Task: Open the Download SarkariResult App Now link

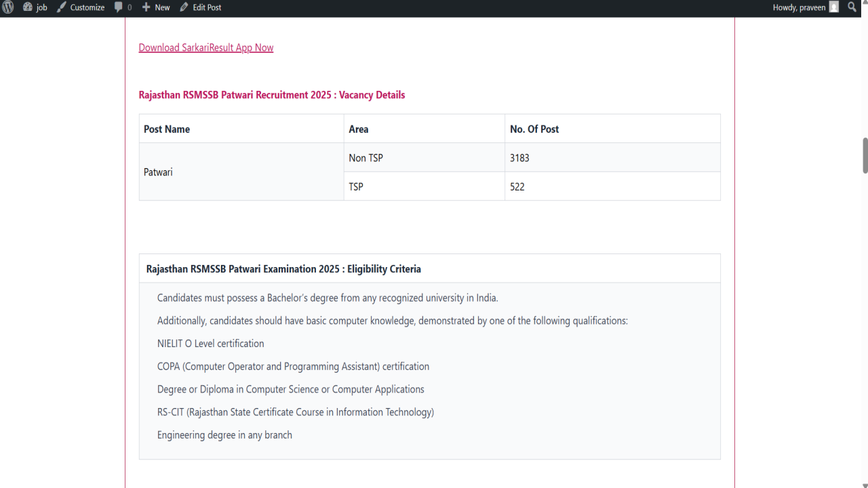Action: [x=206, y=47]
